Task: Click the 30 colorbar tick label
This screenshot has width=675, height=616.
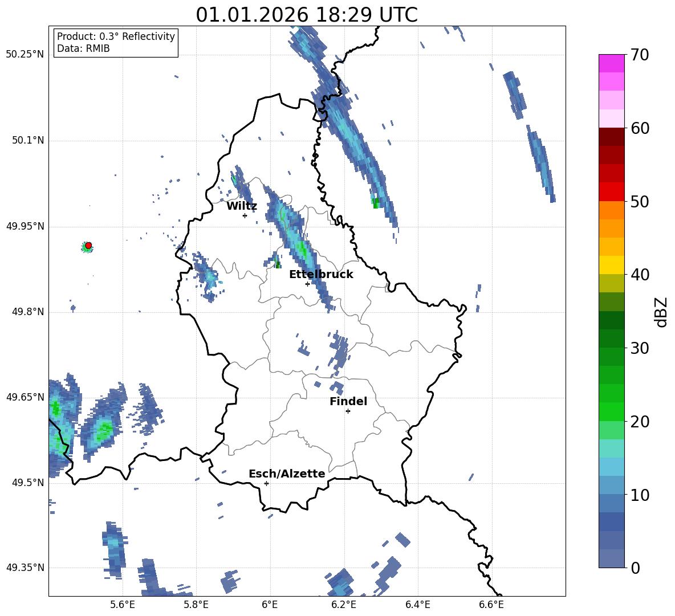Action: click(640, 348)
